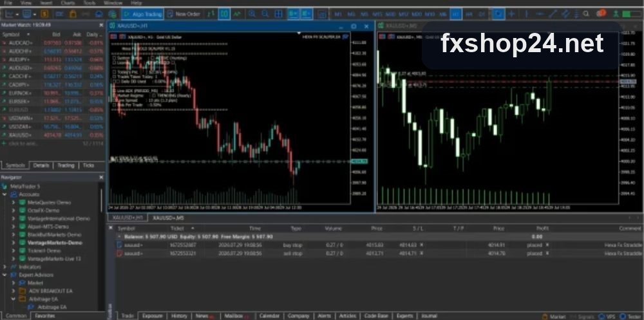Viewport: 644px width, 320px height.
Task: Open the chart type selector icon
Action: pos(8,14)
